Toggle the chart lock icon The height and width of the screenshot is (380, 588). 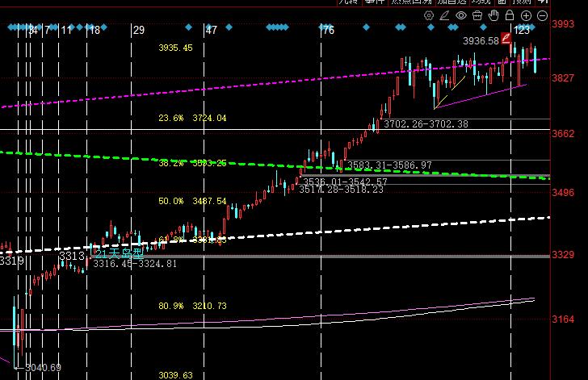[509, 15]
